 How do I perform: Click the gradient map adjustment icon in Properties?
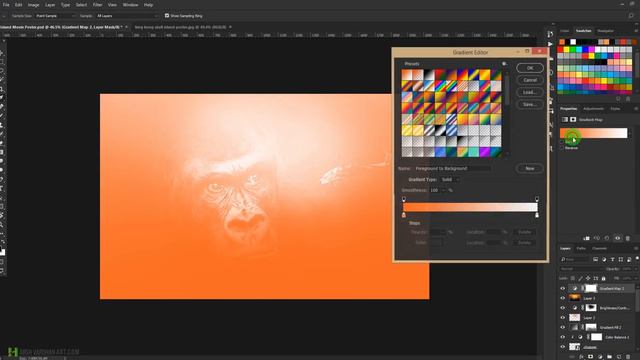tap(565, 120)
